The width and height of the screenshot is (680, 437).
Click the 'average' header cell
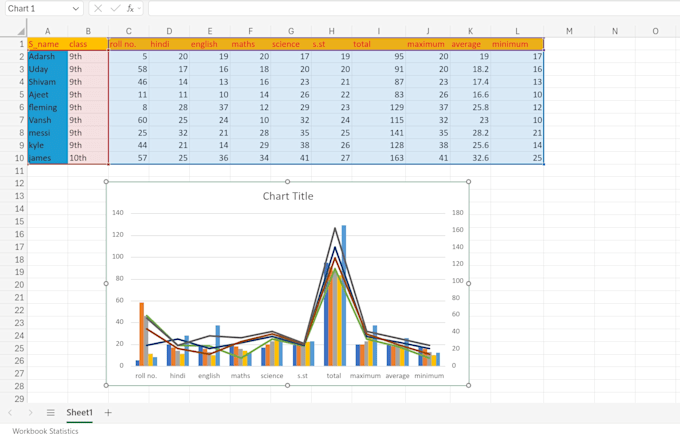(471, 44)
